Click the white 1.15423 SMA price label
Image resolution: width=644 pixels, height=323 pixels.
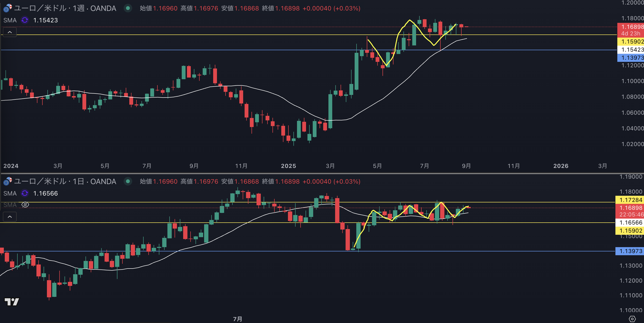tap(631, 49)
